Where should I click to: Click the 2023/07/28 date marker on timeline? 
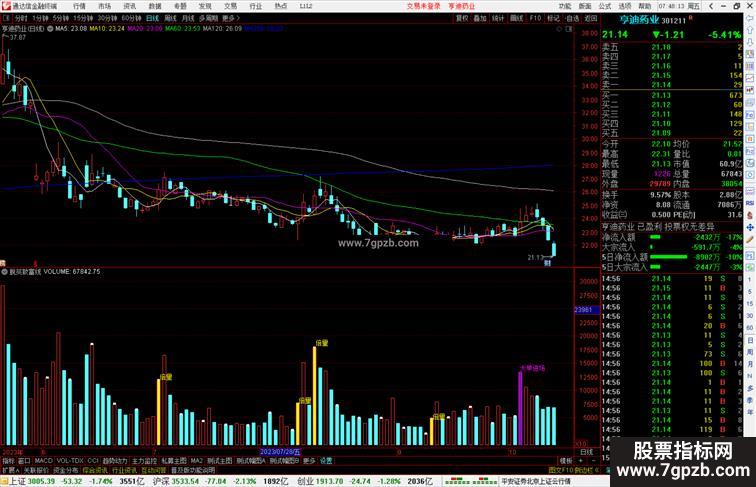[280, 452]
